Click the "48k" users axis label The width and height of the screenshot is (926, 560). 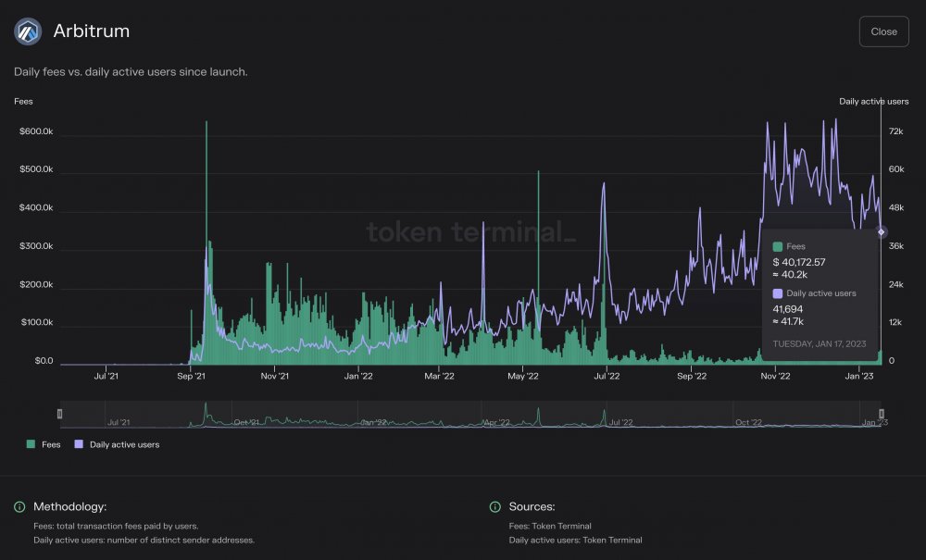click(896, 207)
